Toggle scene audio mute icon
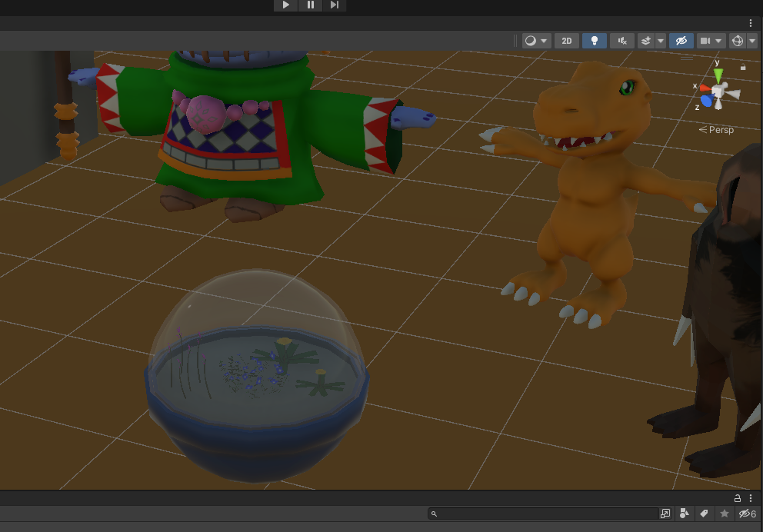 click(x=622, y=41)
